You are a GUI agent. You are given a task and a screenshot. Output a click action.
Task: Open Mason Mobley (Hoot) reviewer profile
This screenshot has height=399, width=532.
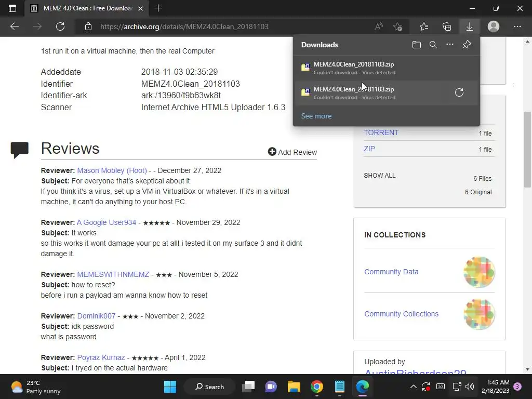(x=112, y=170)
